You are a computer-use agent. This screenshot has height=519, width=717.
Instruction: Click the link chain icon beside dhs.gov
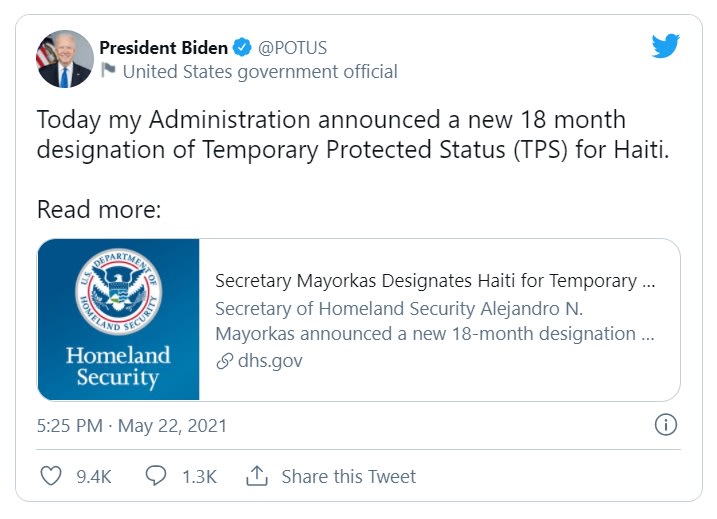tap(224, 361)
